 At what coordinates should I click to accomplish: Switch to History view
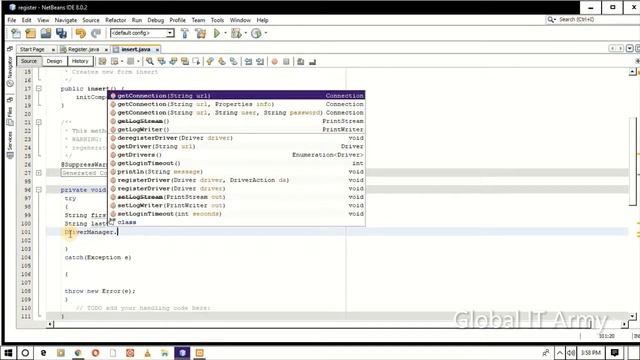(80, 61)
